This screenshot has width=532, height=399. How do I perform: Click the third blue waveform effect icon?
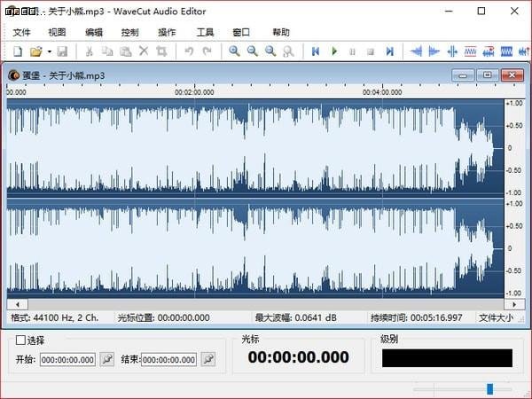coord(452,51)
